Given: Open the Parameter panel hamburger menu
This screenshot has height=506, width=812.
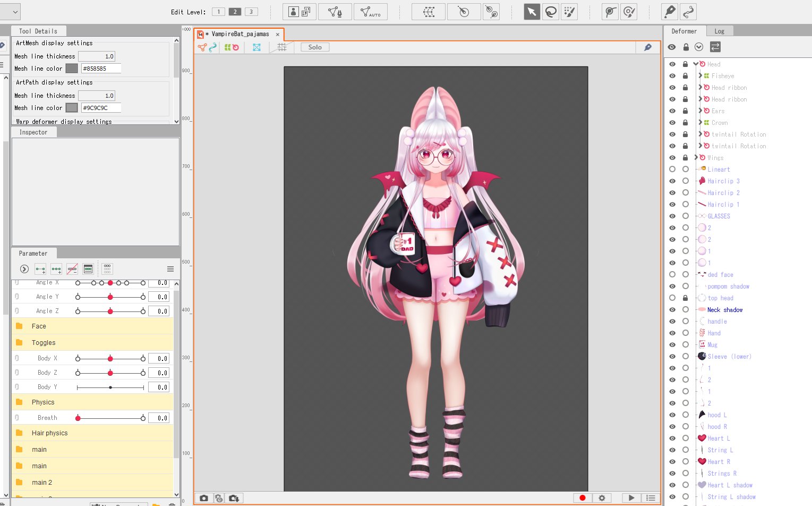Looking at the screenshot, I should tap(170, 269).
